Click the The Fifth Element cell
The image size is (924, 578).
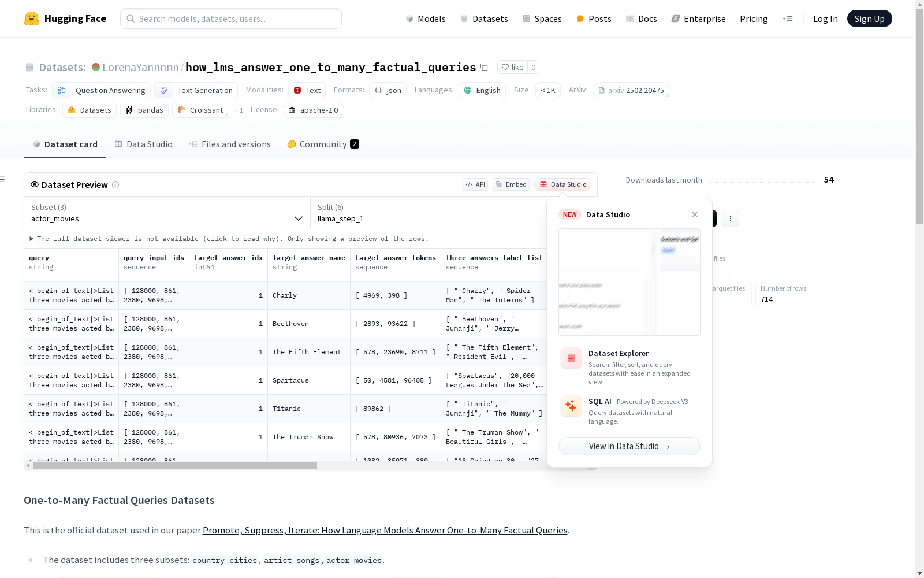point(309,352)
